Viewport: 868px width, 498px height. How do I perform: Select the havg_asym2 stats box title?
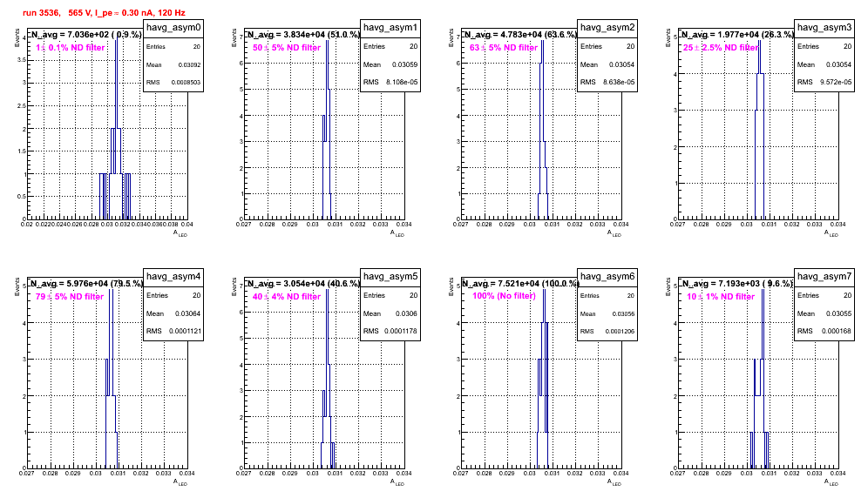coord(607,27)
